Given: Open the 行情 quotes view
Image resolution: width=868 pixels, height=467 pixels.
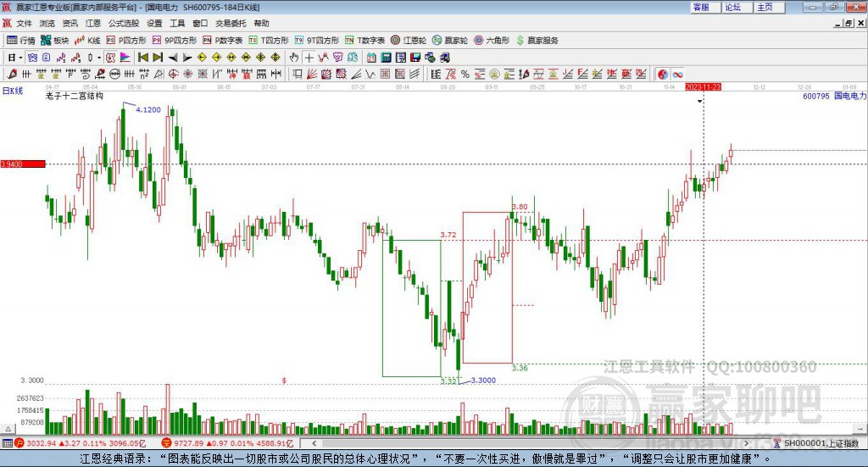Looking at the screenshot, I should pos(20,41).
